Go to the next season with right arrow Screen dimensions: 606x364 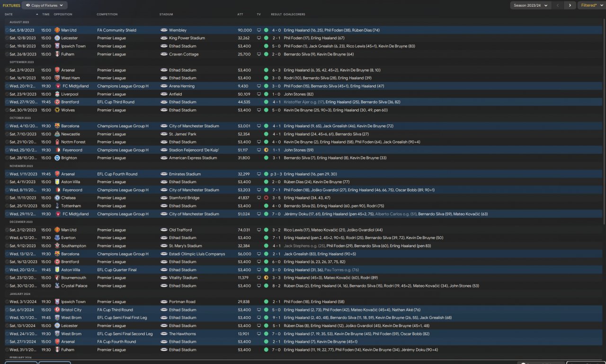tap(570, 5)
